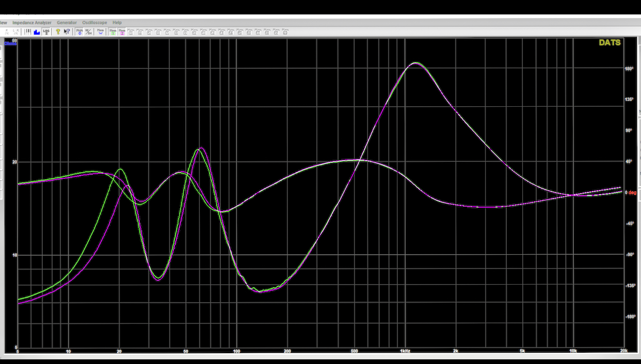Screen dimensions: 641x364
Task: Open help with the yellow question mark
Action: click(58, 31)
